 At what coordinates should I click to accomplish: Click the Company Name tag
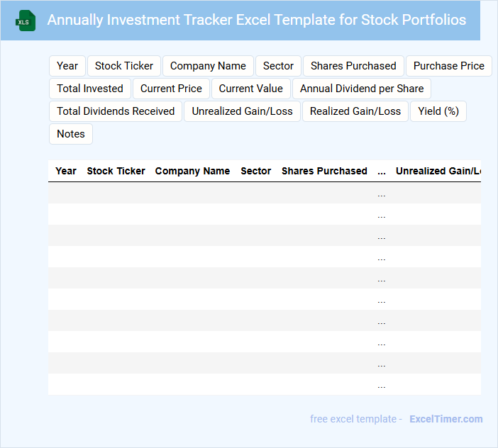tap(208, 66)
